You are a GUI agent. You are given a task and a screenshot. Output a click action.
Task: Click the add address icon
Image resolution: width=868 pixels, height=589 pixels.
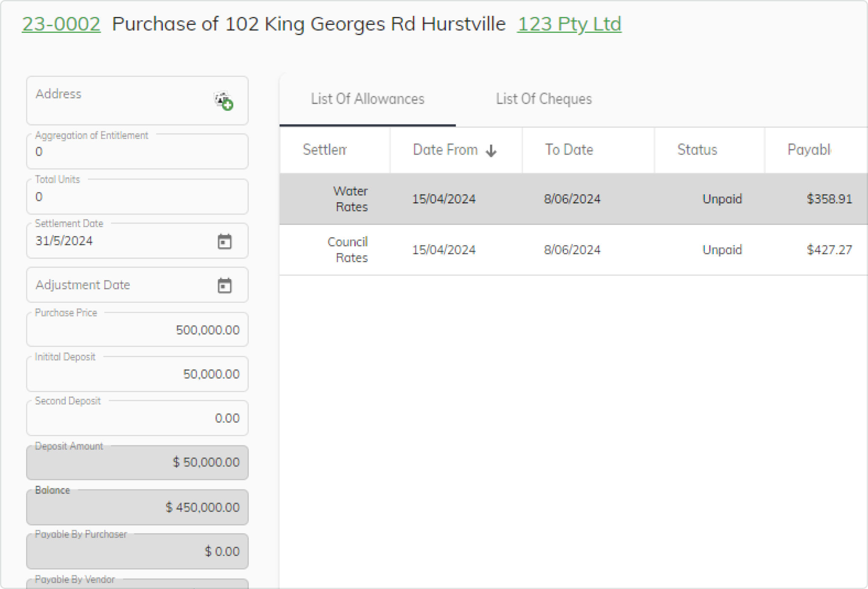[x=224, y=101]
